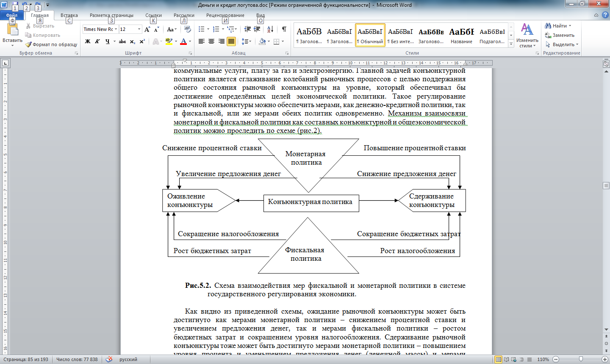
Task: Click the Grow Font icon
Action: tap(147, 29)
